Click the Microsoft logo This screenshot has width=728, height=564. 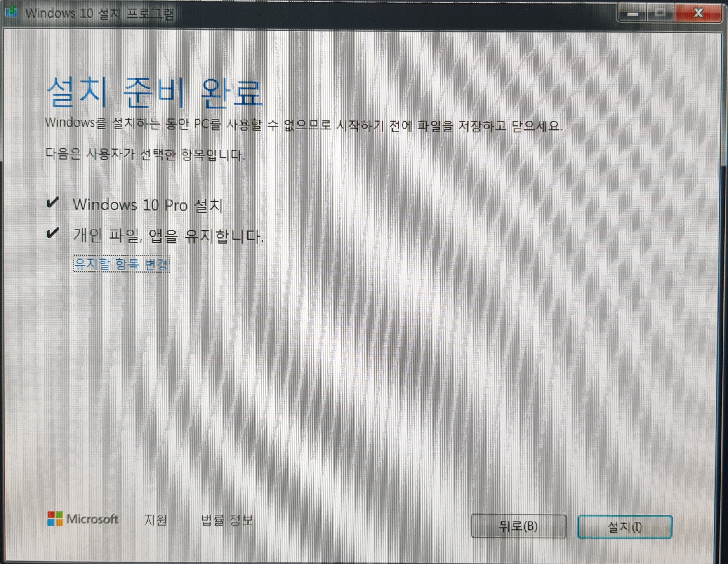[83, 519]
